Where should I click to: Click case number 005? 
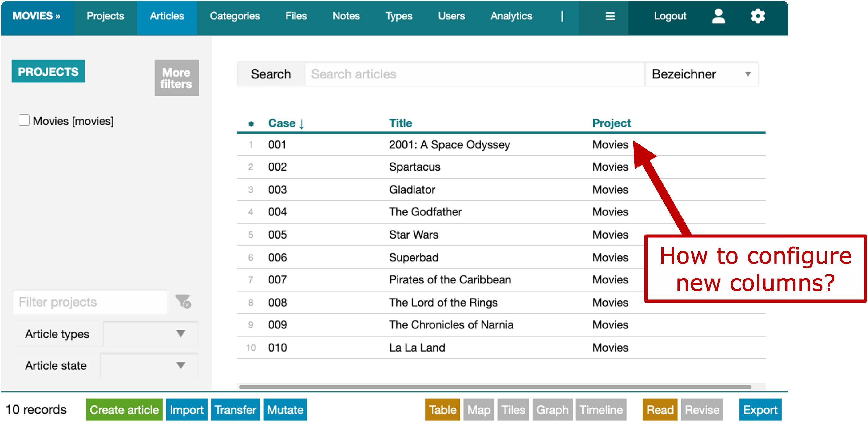277,235
